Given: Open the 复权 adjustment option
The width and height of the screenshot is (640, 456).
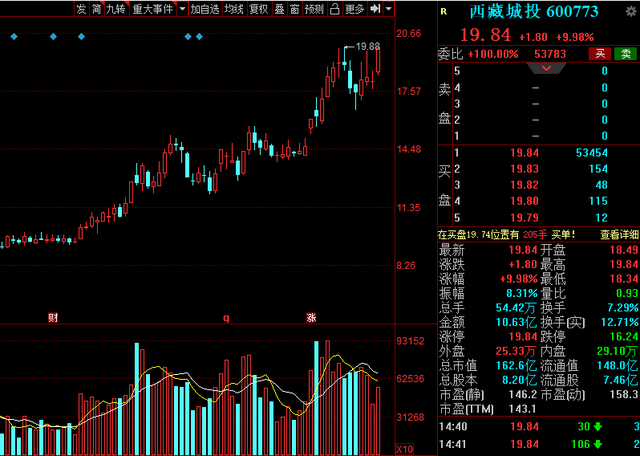Looking at the screenshot, I should tap(259, 9).
